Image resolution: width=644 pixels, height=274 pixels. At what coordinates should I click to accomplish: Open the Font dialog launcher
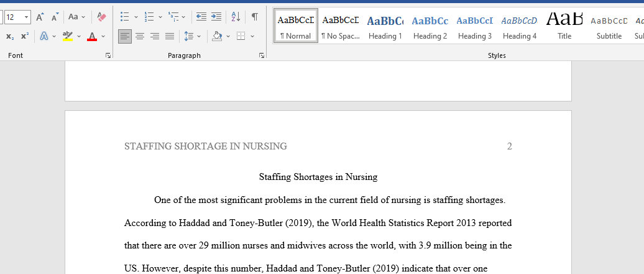pos(108,55)
